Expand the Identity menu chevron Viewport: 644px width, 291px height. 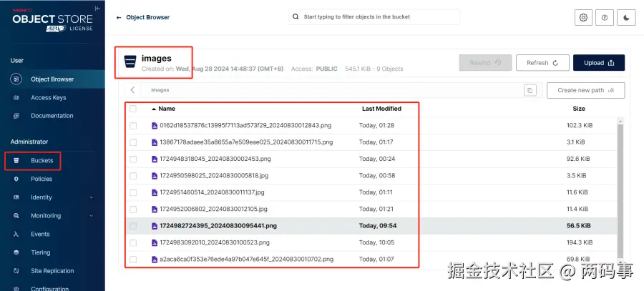[91, 197]
